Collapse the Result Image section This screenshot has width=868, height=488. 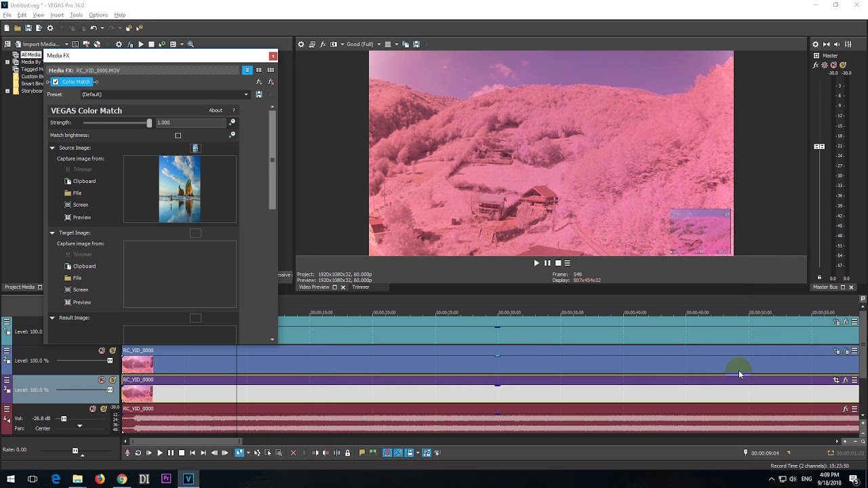click(52, 318)
